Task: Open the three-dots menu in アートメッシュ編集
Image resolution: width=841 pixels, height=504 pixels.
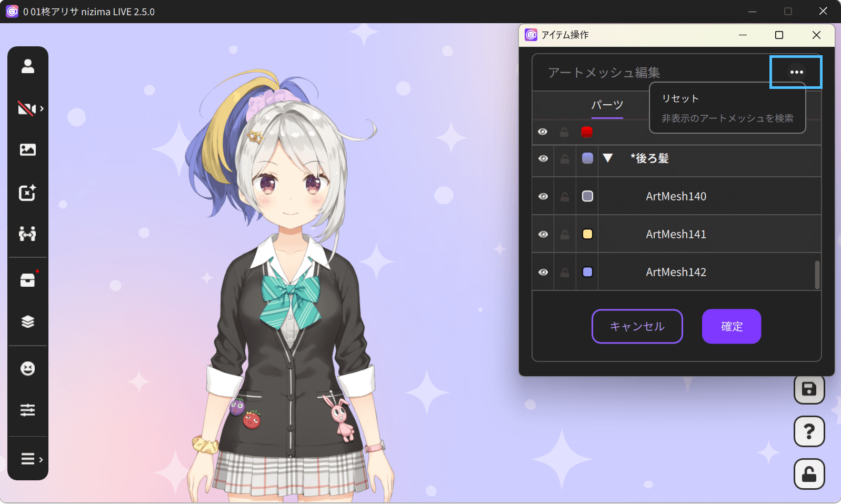Action: click(x=796, y=72)
